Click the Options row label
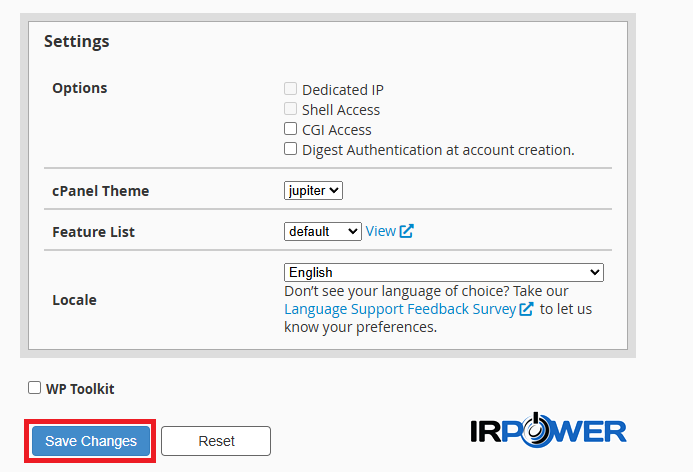 pyautogui.click(x=80, y=88)
